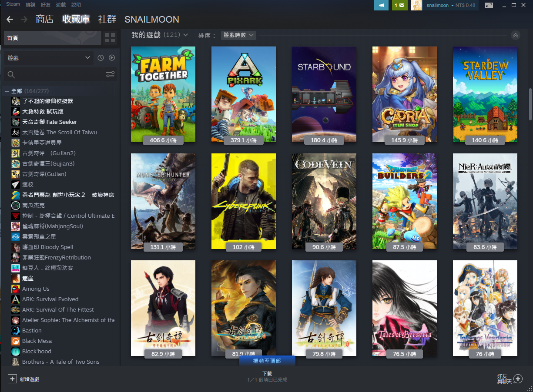Click the 首頁 home button
Image resolution: width=533 pixels, height=392 pixels.
(52, 38)
